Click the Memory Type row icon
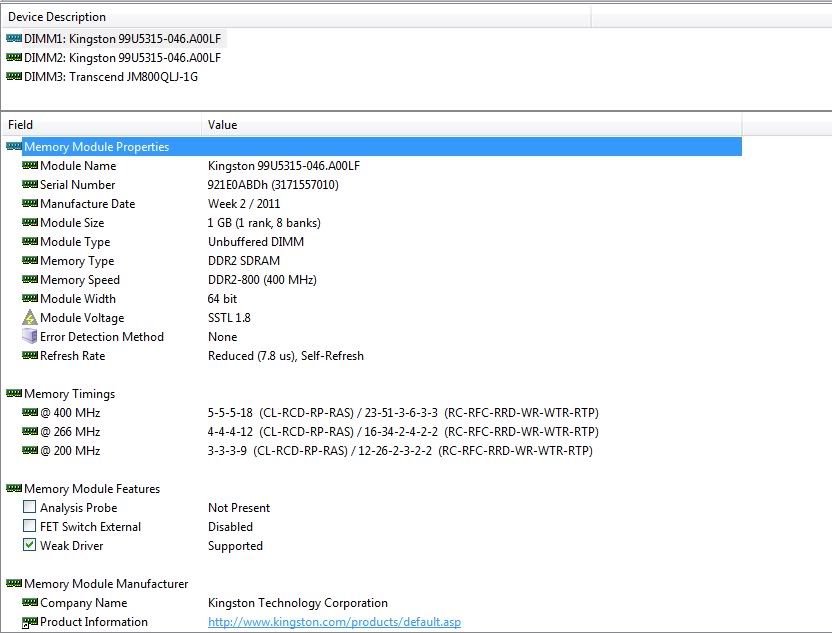Viewport: 832px width, 633px height. point(30,261)
